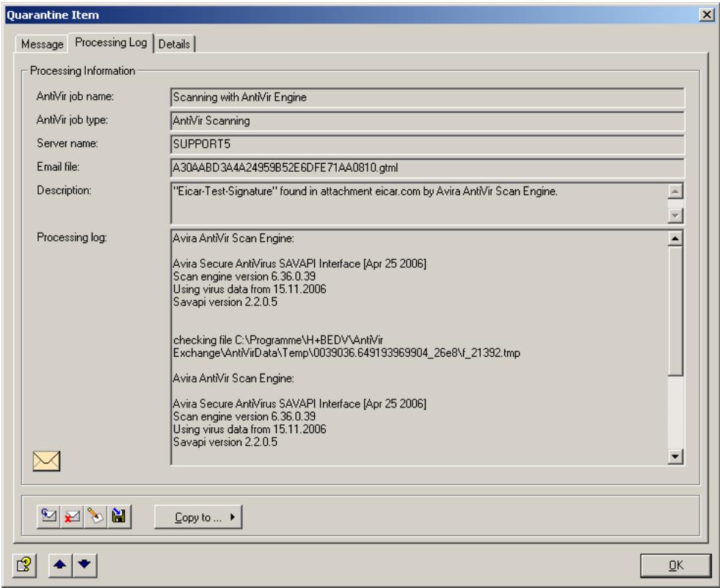The image size is (720, 588).
Task: Click the Processing log scroll down arrow
Action: point(675,456)
